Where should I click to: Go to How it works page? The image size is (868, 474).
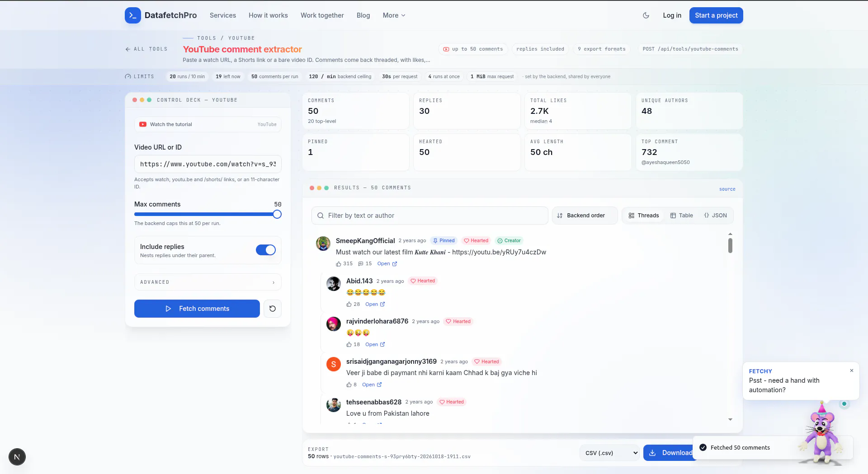click(268, 15)
